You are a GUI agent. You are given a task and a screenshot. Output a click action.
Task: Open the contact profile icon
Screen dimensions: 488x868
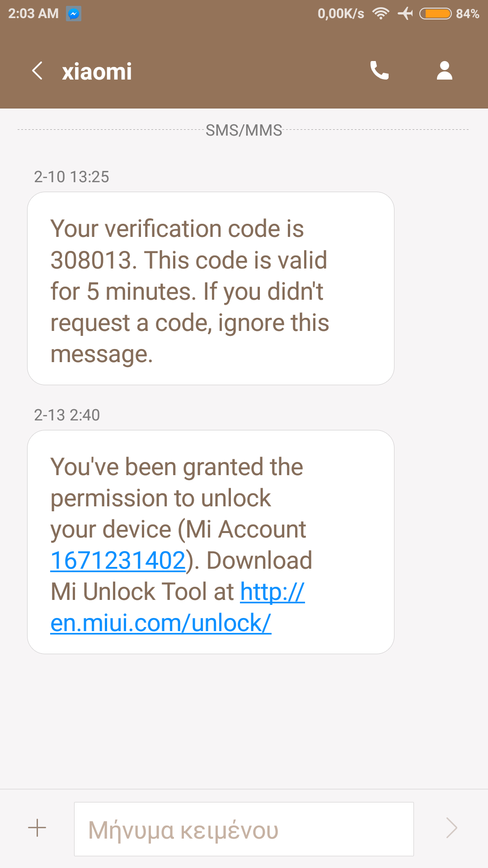tap(444, 71)
